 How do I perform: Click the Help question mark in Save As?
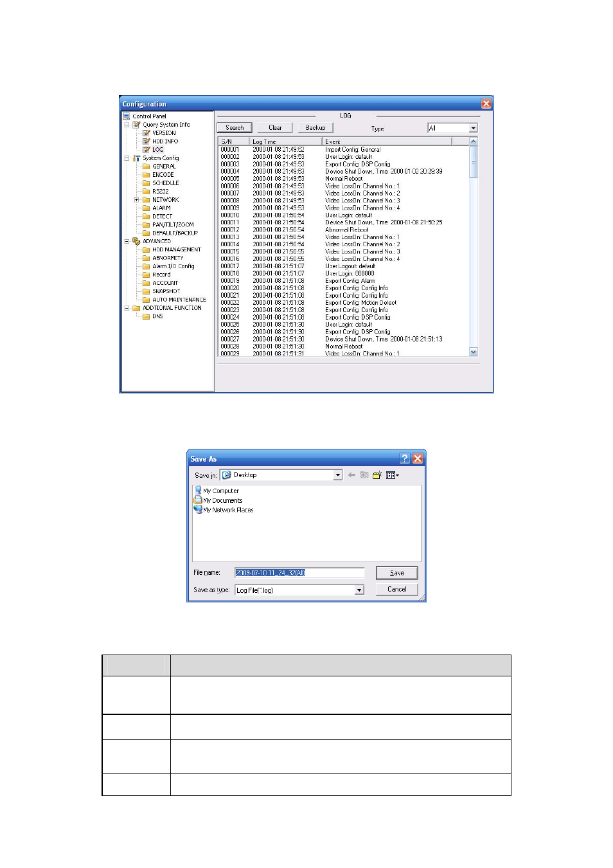(405, 458)
